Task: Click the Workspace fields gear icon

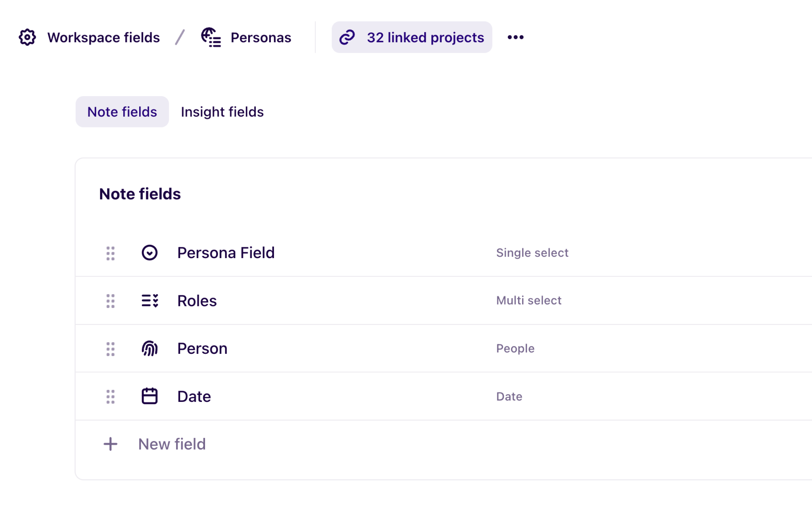Action: pos(27,37)
